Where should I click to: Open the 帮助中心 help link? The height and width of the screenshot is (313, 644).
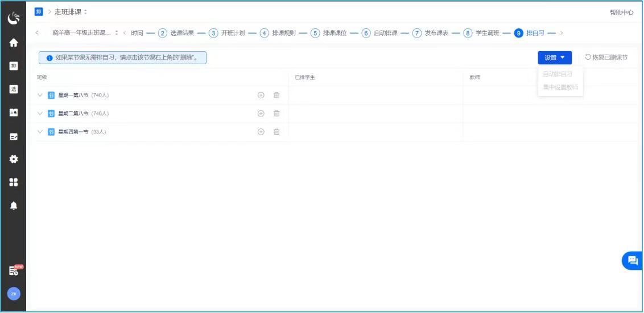tap(621, 12)
